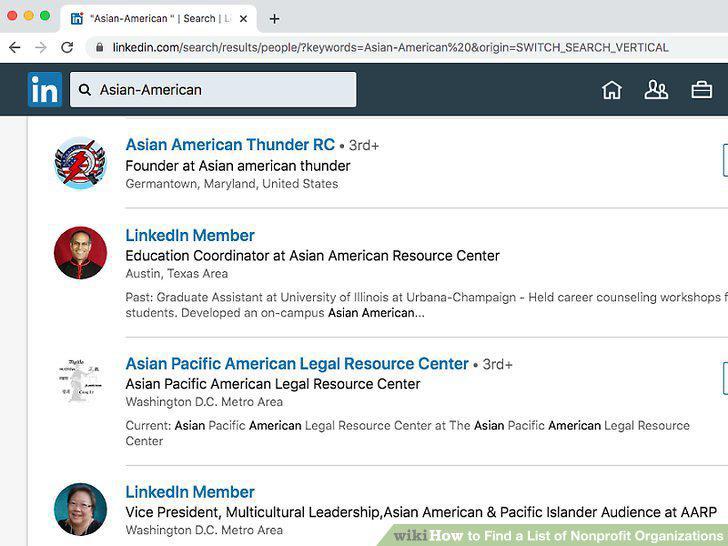This screenshot has height=546, width=728.
Task: Go back with the browser back arrow
Action: point(15,47)
